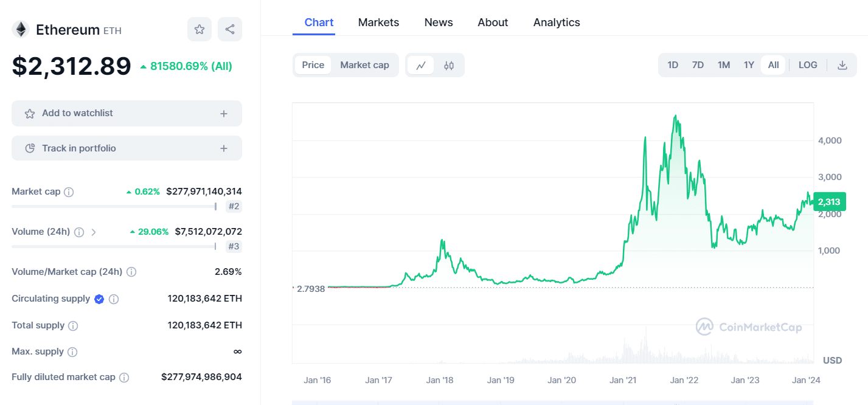
Task: Click the Track in portfolio pie icon
Action: pyautogui.click(x=29, y=148)
